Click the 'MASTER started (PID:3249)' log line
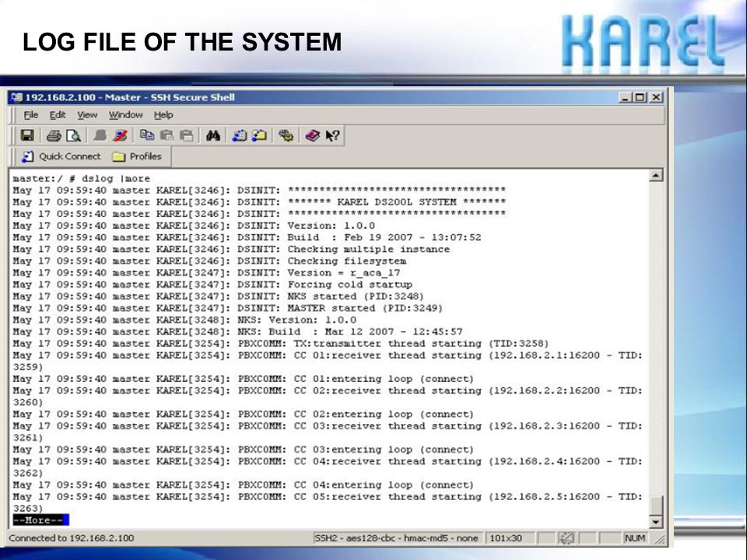 pyautogui.click(x=228, y=308)
